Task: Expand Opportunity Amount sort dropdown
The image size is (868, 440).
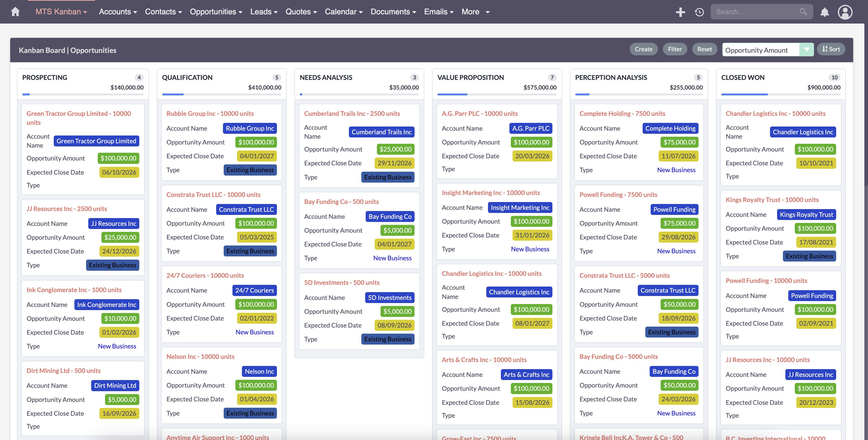Action: tap(806, 50)
